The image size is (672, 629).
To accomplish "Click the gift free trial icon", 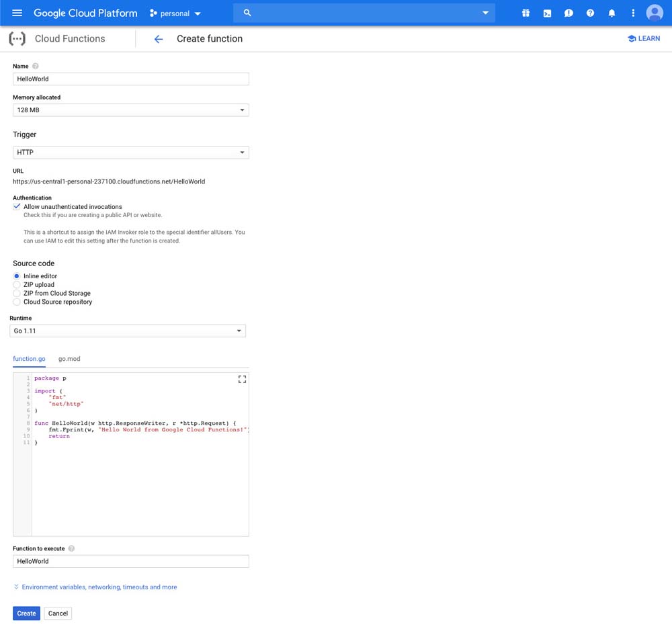I will 526,13.
